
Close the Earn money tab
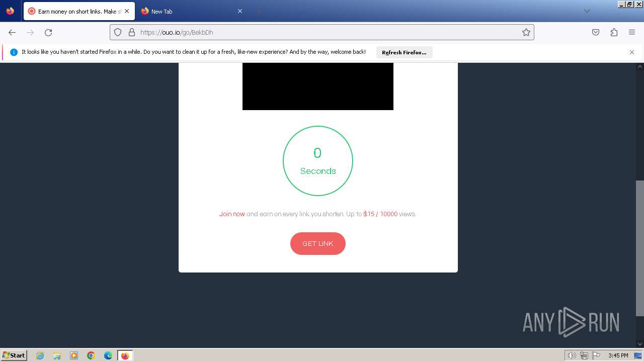pyautogui.click(x=126, y=11)
